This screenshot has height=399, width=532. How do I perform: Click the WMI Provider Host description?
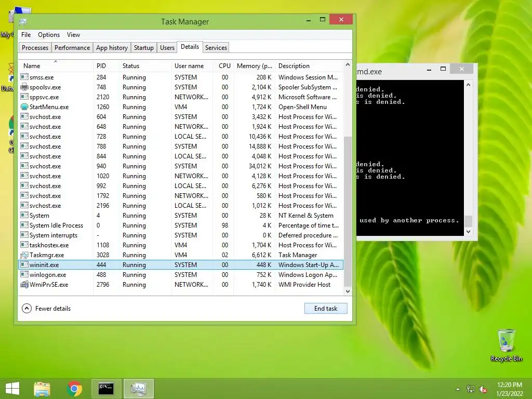[304, 285]
